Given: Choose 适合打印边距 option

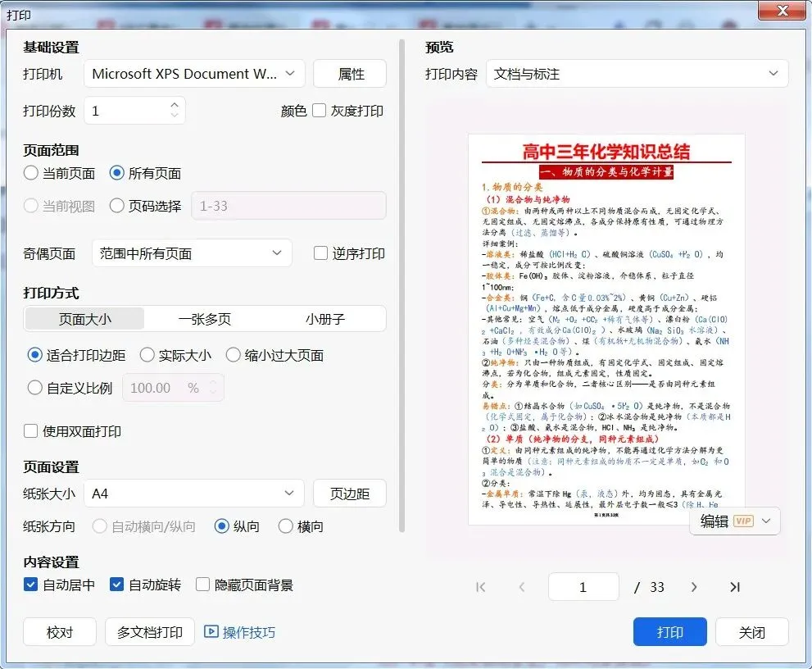Looking at the screenshot, I should [34, 355].
